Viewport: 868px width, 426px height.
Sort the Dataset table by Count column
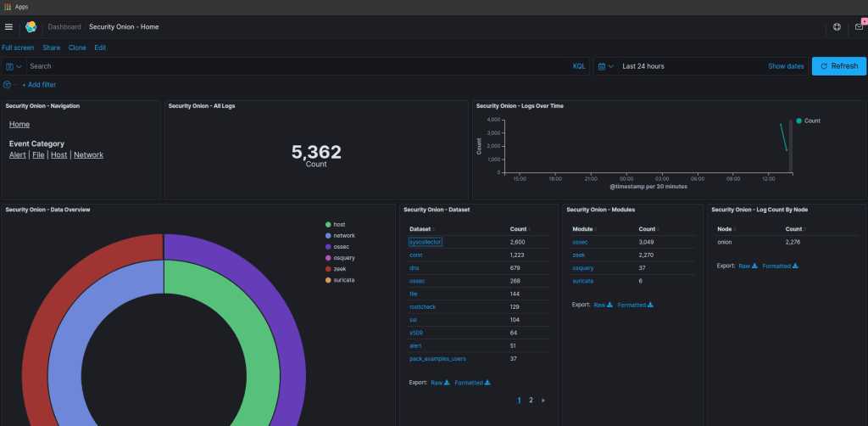click(x=520, y=229)
